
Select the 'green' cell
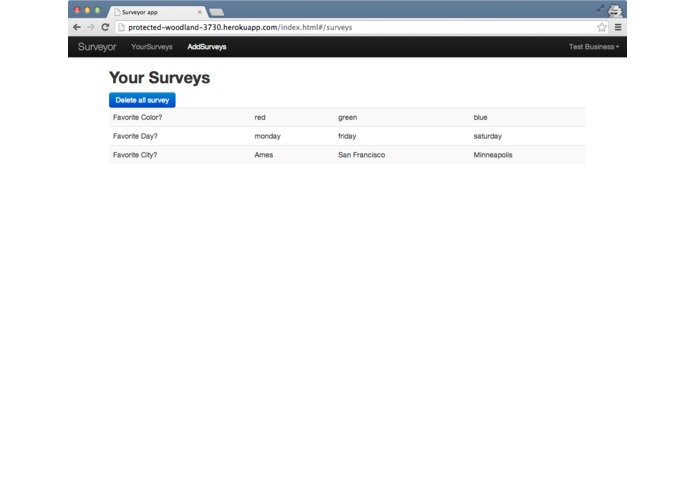point(402,117)
